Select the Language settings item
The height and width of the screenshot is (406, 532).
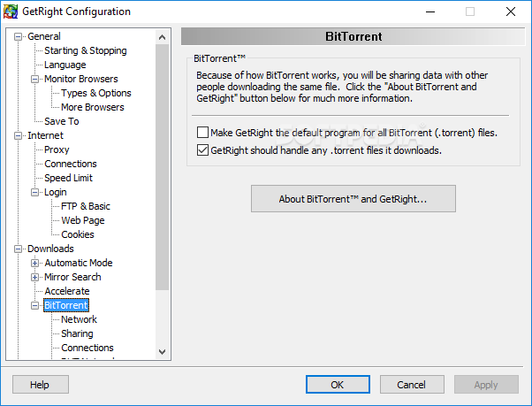(x=65, y=65)
